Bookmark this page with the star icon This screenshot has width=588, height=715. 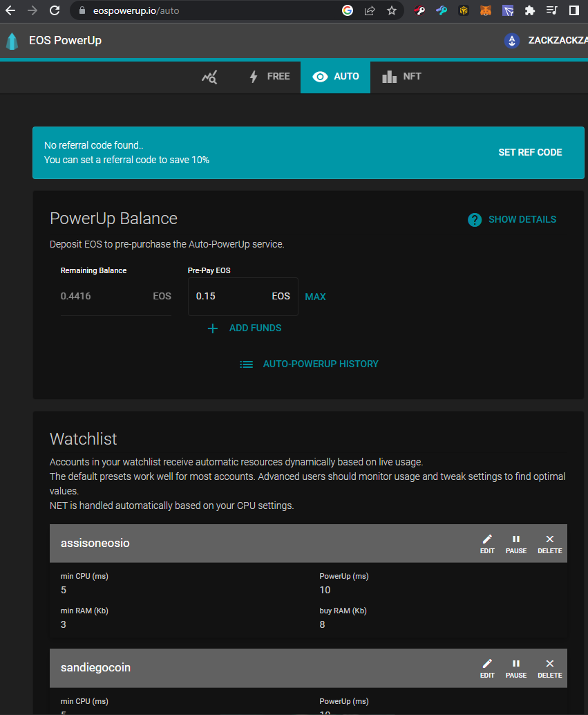click(392, 10)
